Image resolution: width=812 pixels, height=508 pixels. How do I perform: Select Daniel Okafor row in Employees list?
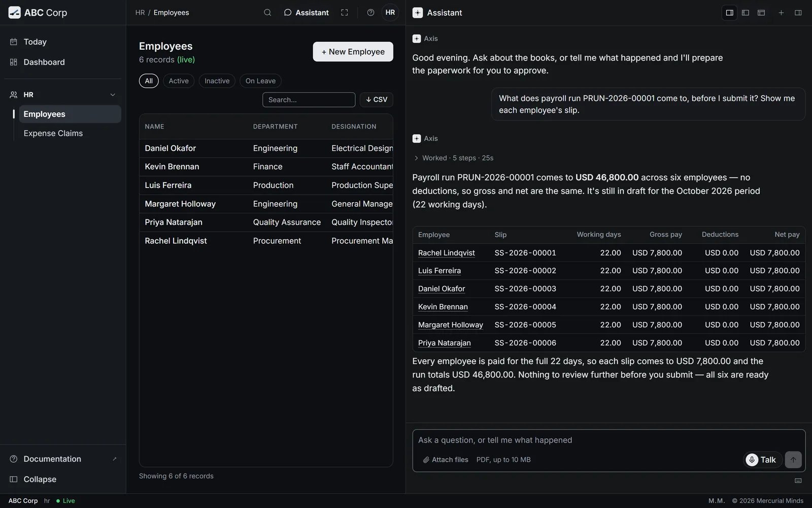(x=266, y=148)
